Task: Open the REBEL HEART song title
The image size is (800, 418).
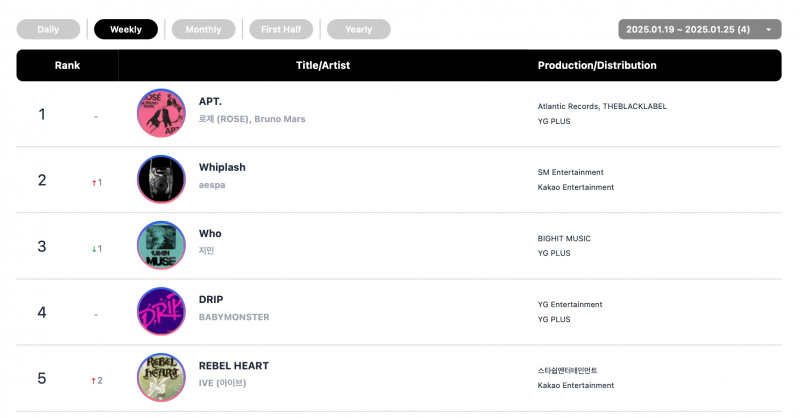Action: tap(234, 366)
